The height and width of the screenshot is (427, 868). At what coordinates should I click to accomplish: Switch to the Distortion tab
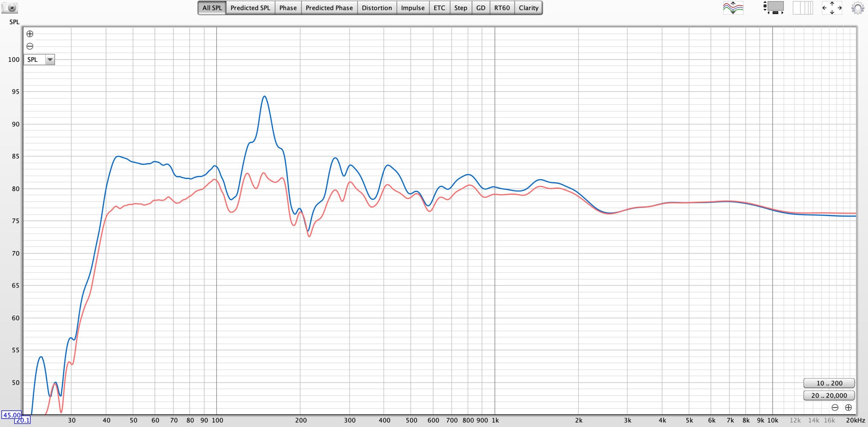[x=377, y=8]
